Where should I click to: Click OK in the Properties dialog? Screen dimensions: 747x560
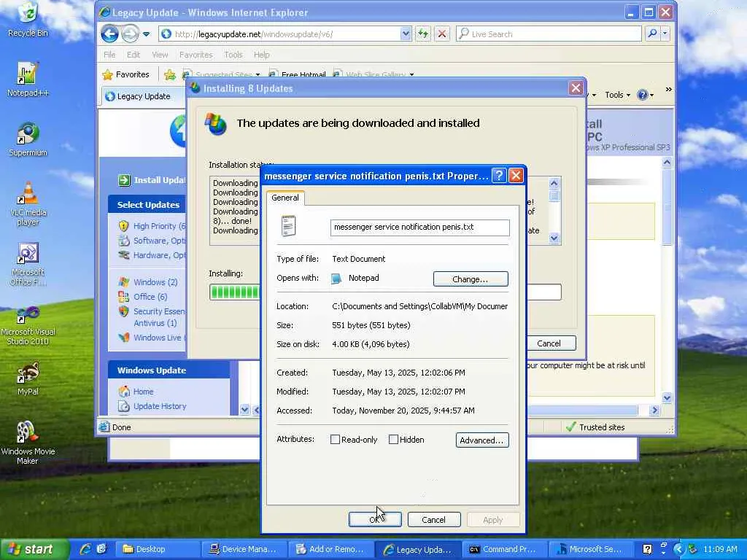click(375, 519)
